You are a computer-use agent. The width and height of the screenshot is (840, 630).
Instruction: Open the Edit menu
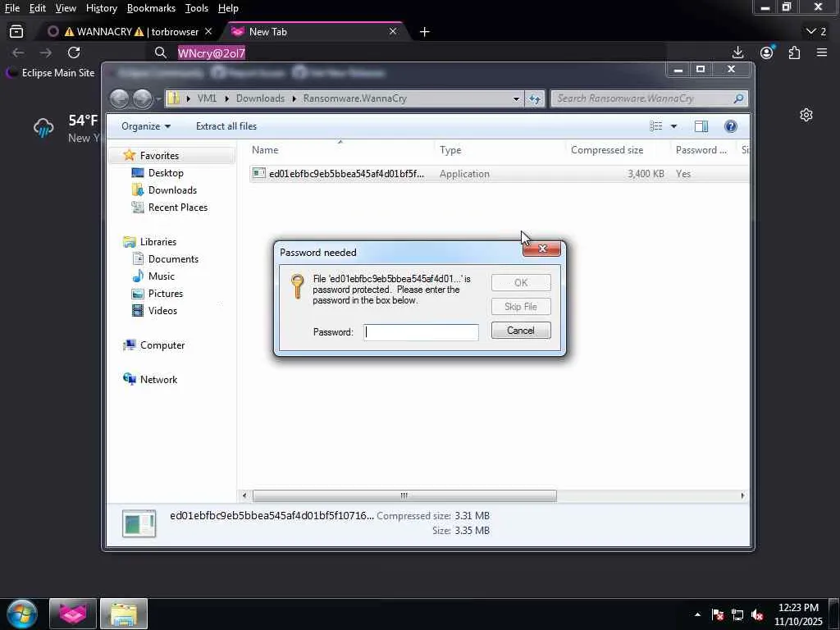[37, 8]
